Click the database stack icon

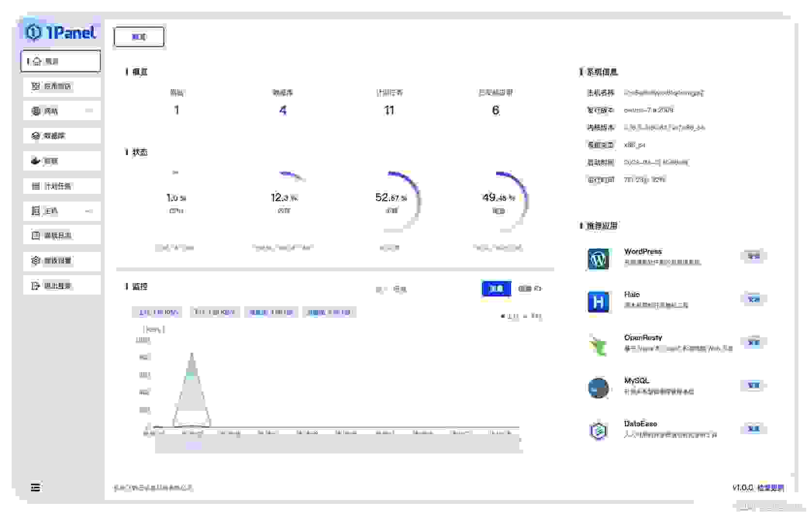35,136
